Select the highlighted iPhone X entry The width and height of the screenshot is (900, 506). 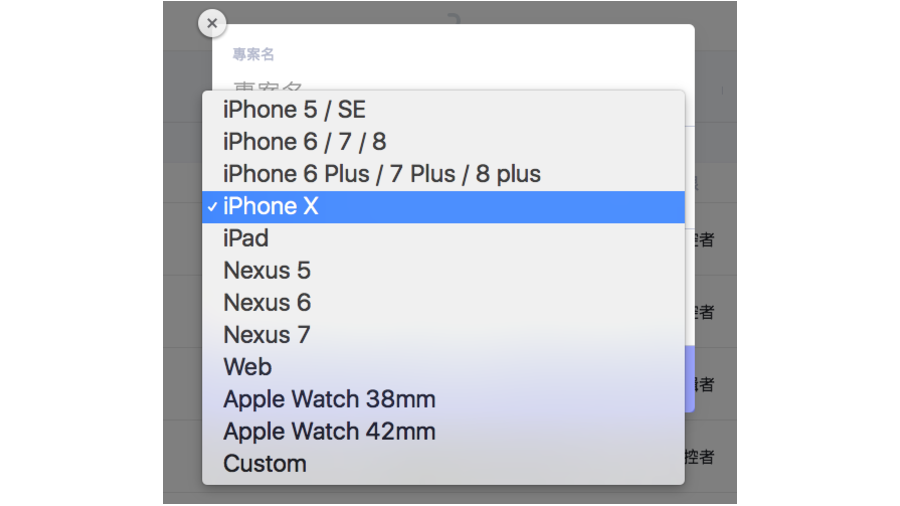click(443, 207)
